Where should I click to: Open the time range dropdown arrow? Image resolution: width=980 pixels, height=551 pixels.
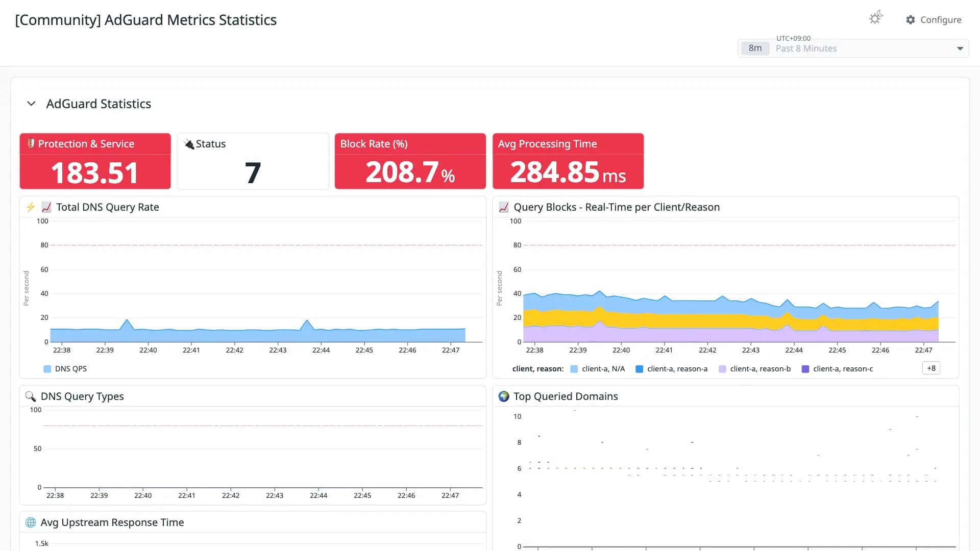(x=960, y=48)
